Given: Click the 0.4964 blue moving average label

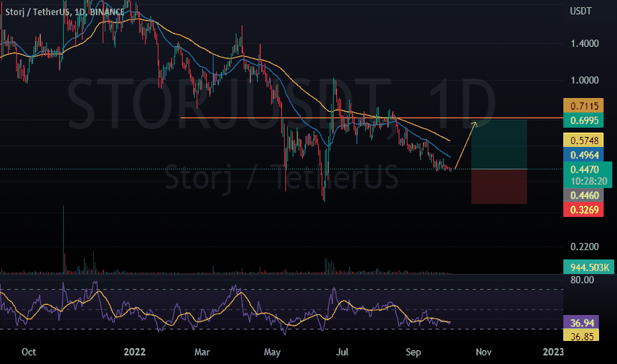Looking at the screenshot, I should 583,155.
